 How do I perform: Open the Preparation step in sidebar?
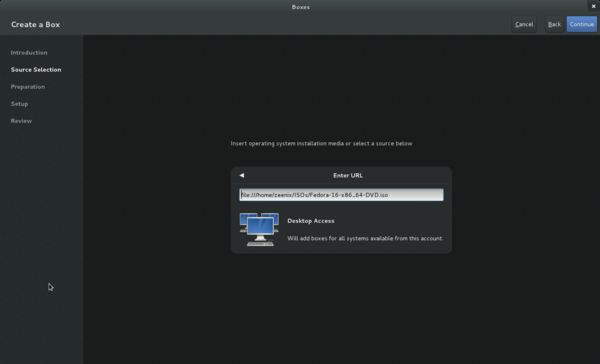pyautogui.click(x=28, y=87)
